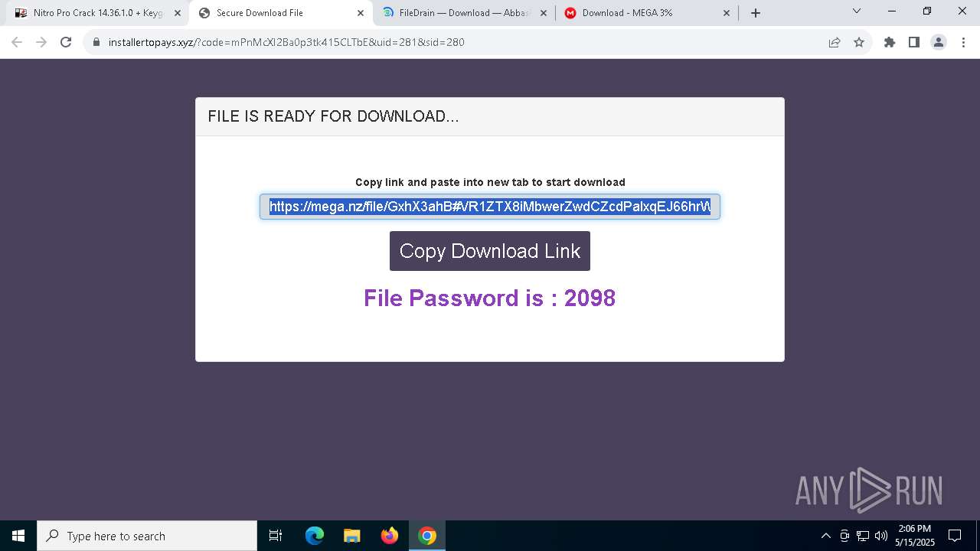980x551 pixels.
Task: View site information lock icon
Action: pos(96,42)
